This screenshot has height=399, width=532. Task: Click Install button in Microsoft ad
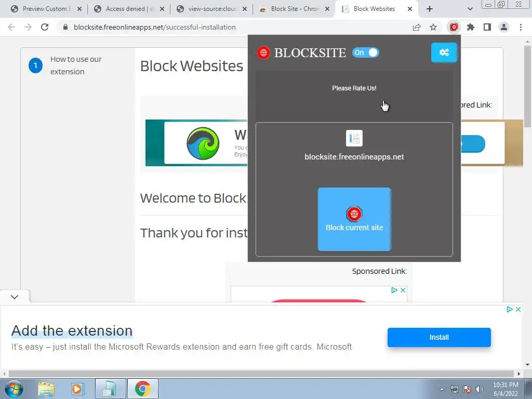(x=439, y=337)
